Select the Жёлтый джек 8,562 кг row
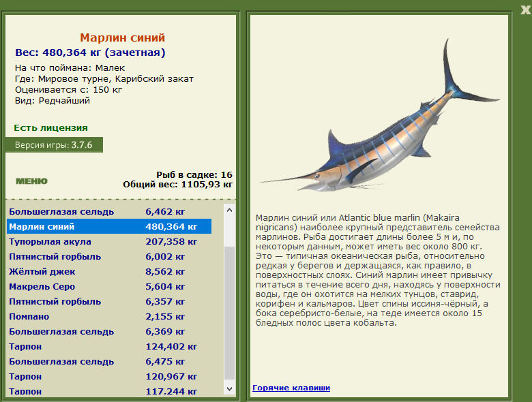 point(109,271)
